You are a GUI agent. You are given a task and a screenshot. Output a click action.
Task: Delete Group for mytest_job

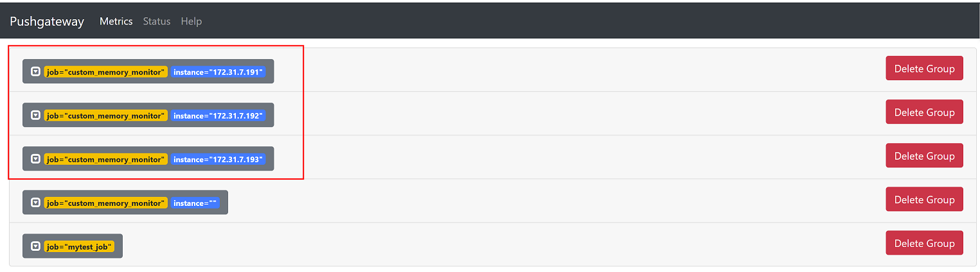pos(924,243)
